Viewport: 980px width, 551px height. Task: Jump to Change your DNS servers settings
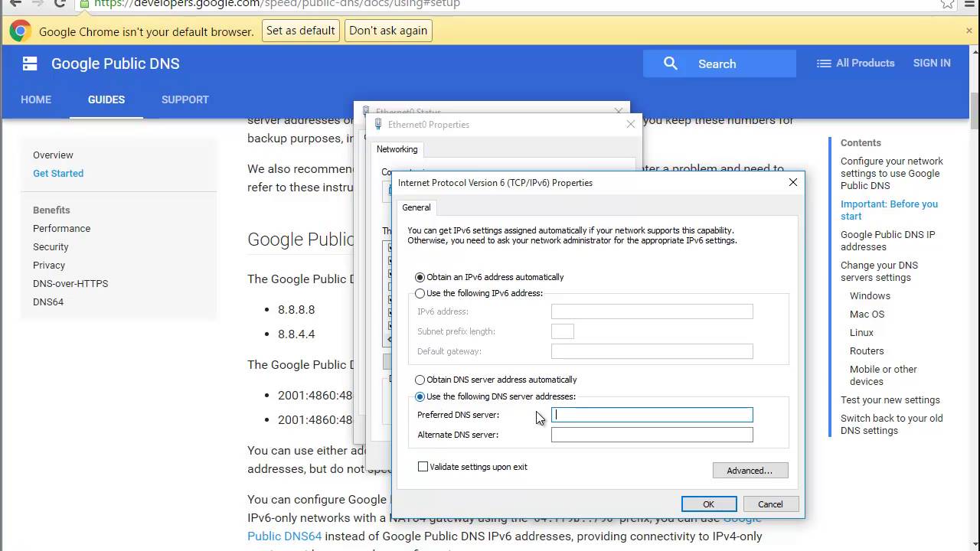tap(879, 272)
